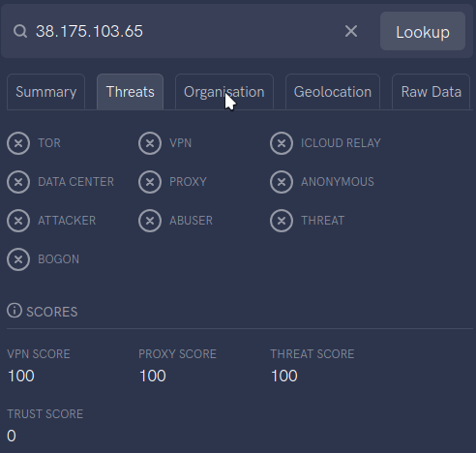Switch to the Organisation tab

pos(224,92)
